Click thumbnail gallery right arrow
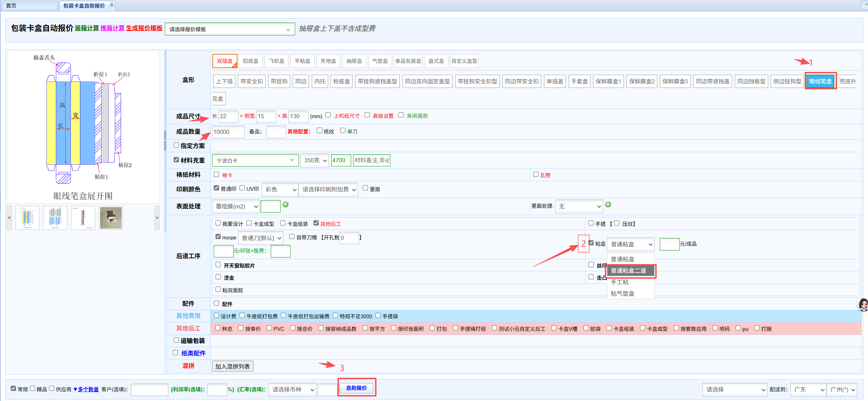868x401 pixels. click(157, 218)
